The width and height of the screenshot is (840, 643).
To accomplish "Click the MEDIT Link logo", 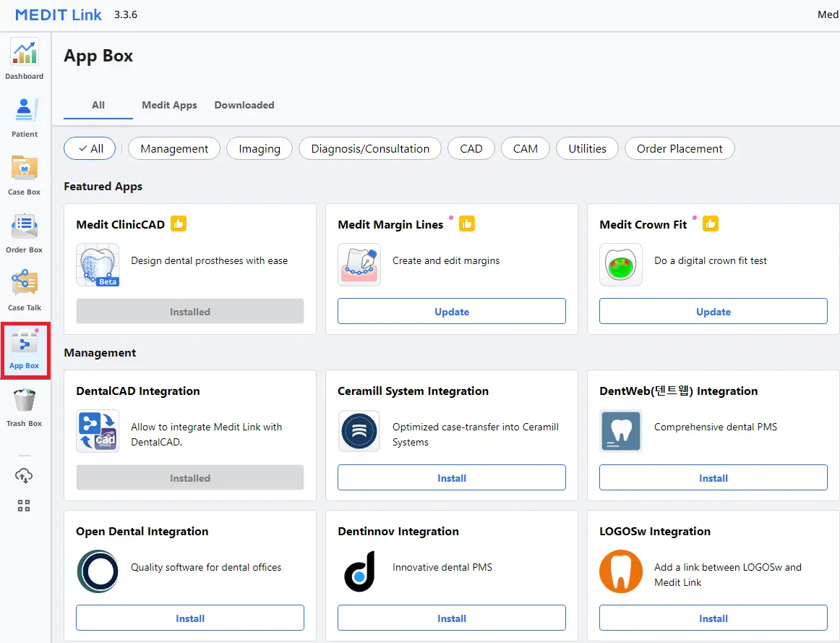I will point(58,14).
